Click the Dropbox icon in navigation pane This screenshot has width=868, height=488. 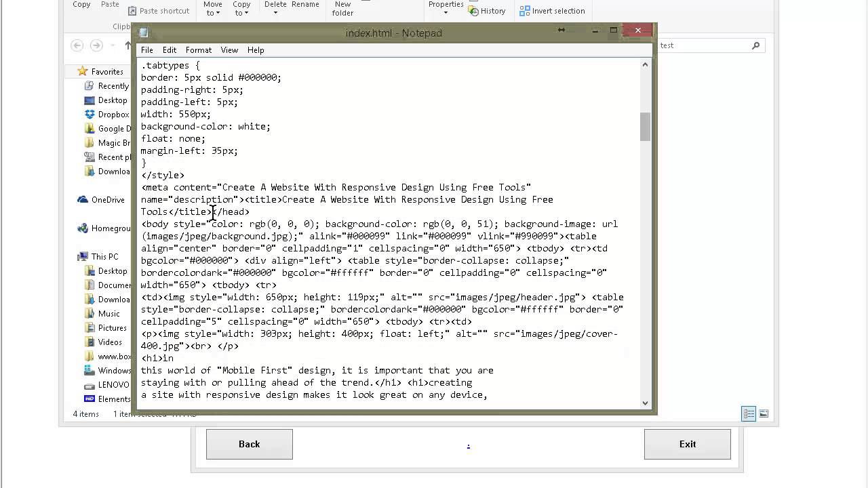click(90, 115)
